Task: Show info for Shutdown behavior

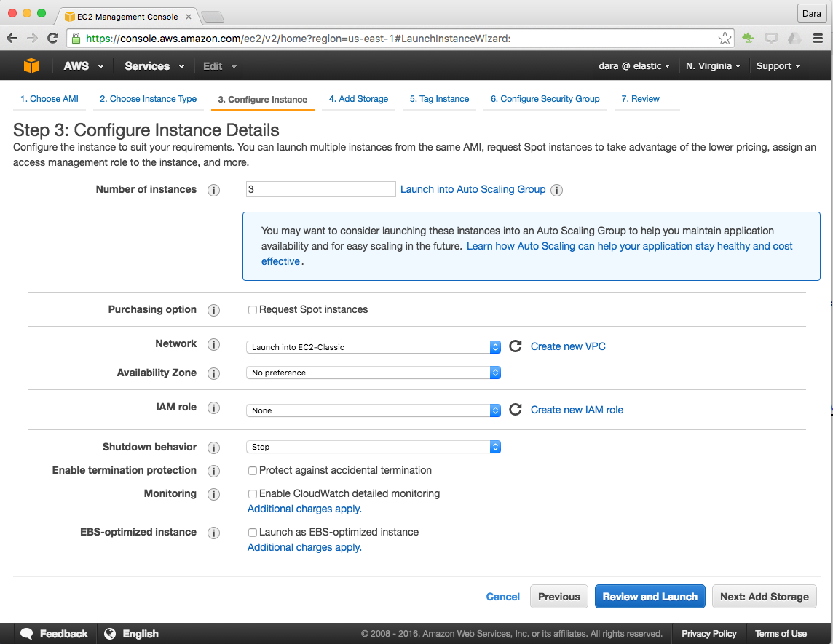Action: [213, 448]
